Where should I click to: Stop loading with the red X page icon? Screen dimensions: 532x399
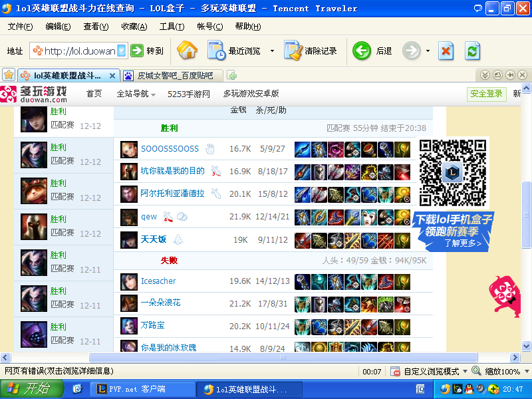click(446, 51)
